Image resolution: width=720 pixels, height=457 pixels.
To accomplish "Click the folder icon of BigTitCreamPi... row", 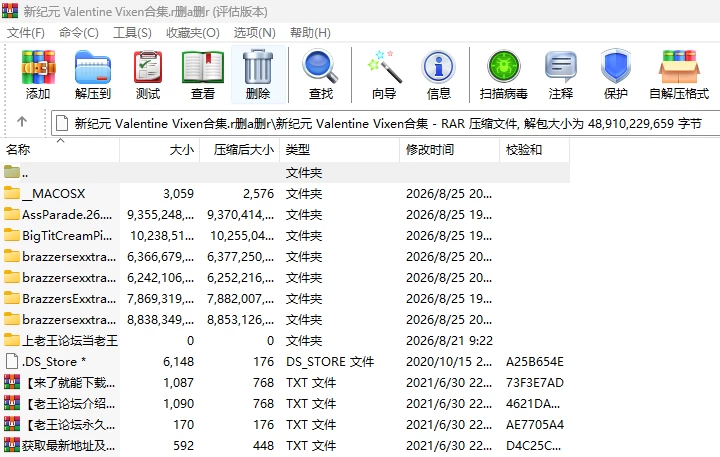I will (x=12, y=236).
